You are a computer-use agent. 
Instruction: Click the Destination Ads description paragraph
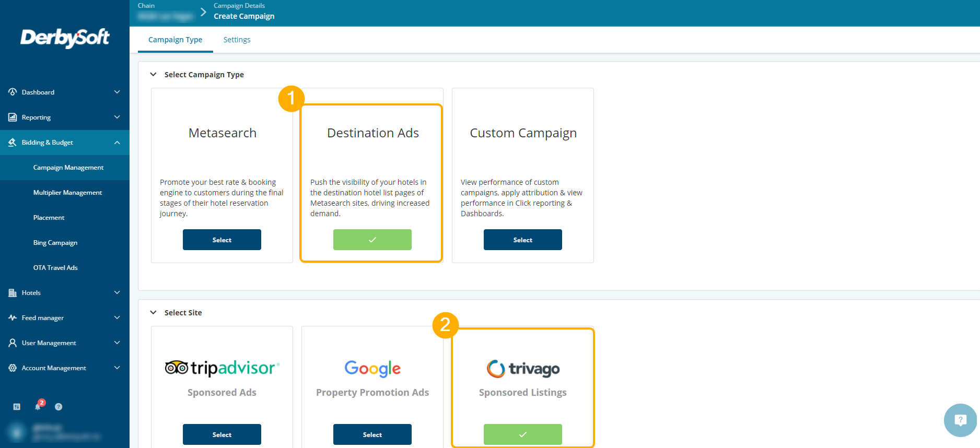[370, 198]
